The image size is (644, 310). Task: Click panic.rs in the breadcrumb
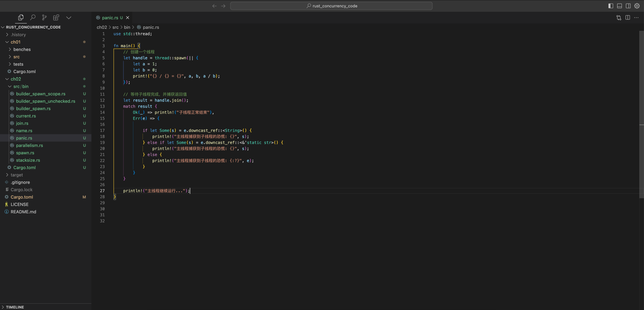point(151,27)
